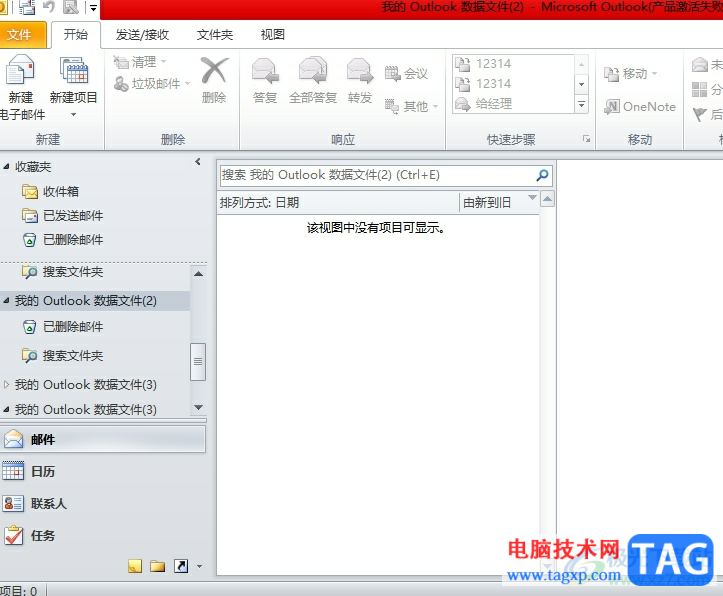Expand the Quick Steps gallery more arrow
This screenshot has height=596, width=723.
[x=581, y=105]
